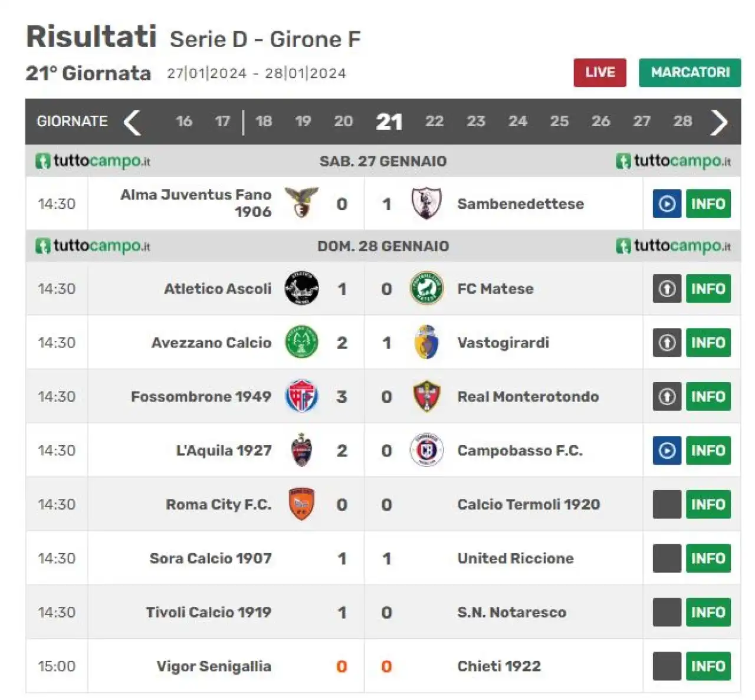Click the Campobasso F.C. team logo

click(426, 451)
